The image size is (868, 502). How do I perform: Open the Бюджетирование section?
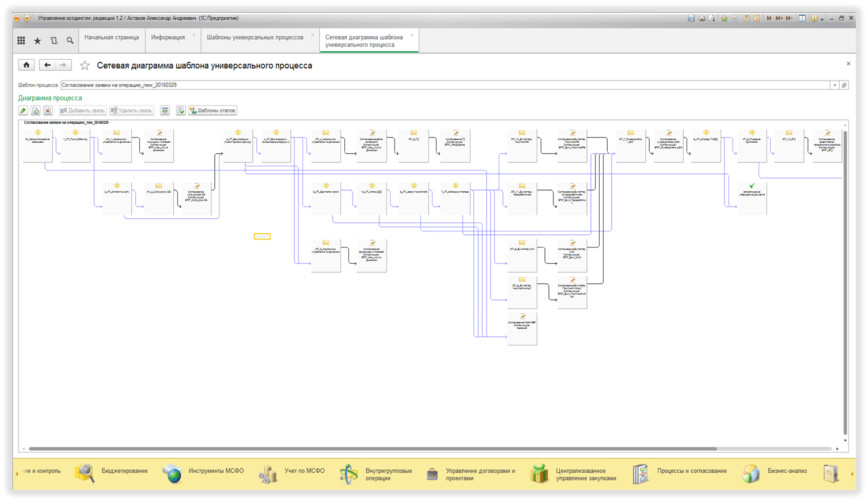point(124,471)
